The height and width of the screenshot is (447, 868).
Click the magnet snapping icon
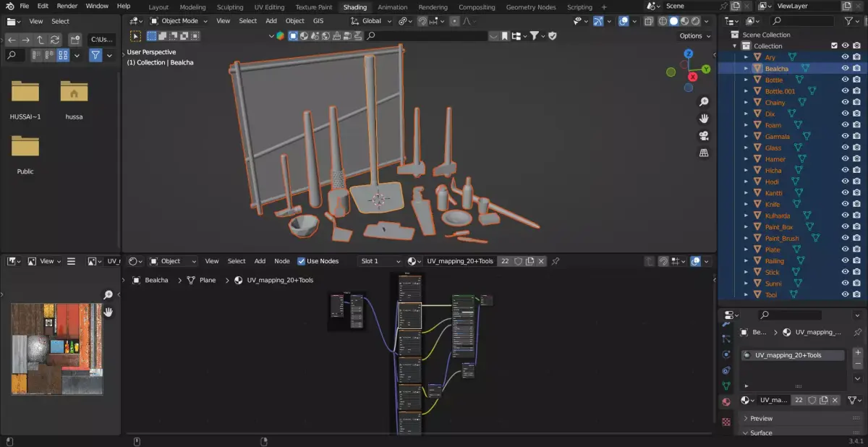[x=423, y=21]
